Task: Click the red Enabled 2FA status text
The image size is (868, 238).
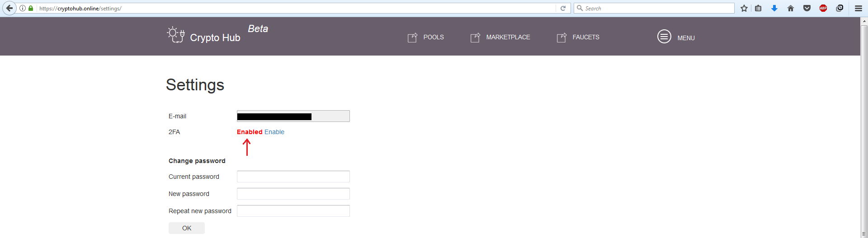Action: pos(250,132)
